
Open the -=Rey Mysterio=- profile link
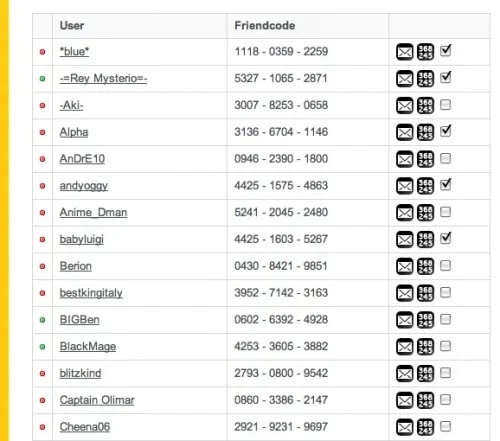click(103, 79)
